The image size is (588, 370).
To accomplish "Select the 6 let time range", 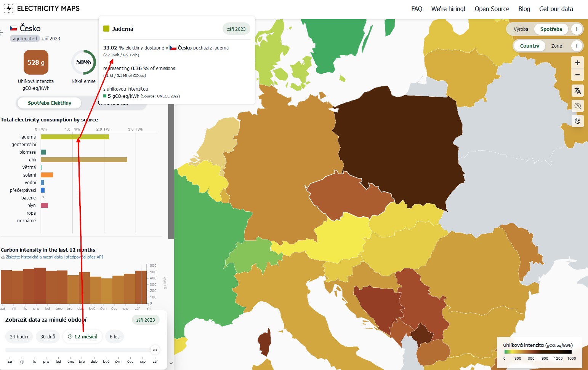I will [114, 337].
